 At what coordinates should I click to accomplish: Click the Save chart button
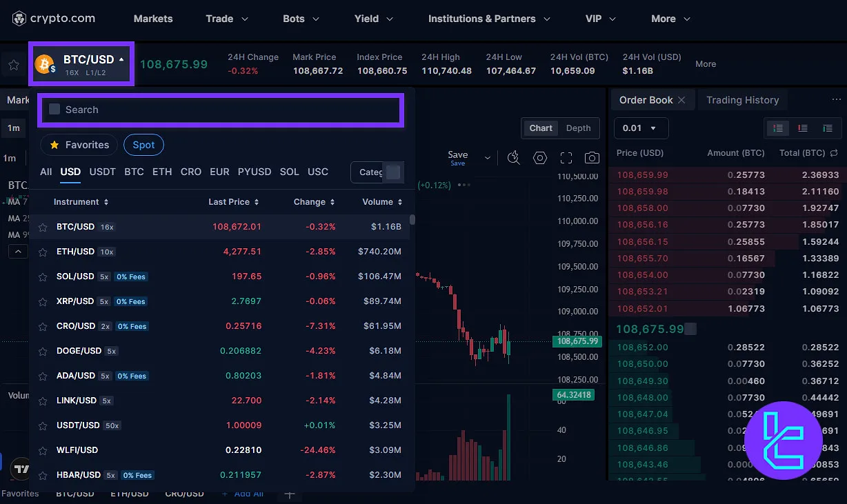(458, 157)
